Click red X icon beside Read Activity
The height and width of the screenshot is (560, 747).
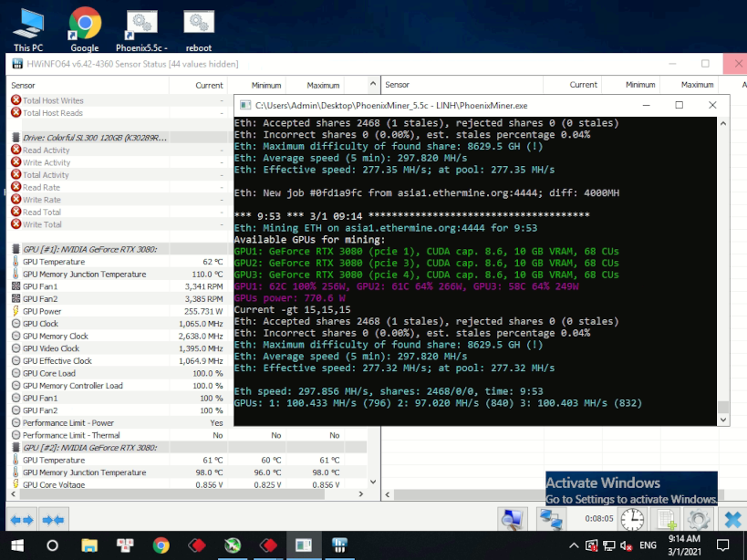click(x=16, y=150)
